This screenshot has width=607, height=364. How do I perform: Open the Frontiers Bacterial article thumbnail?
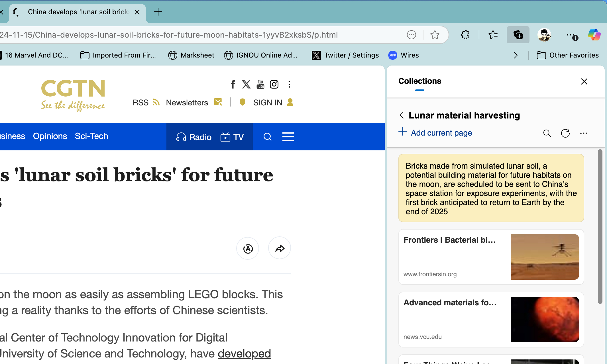[544, 257]
